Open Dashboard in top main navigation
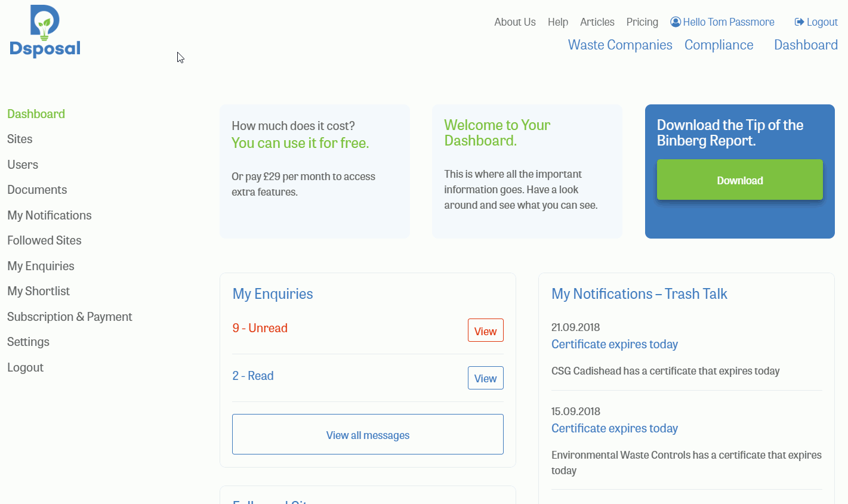This screenshot has width=848, height=504. (x=806, y=45)
